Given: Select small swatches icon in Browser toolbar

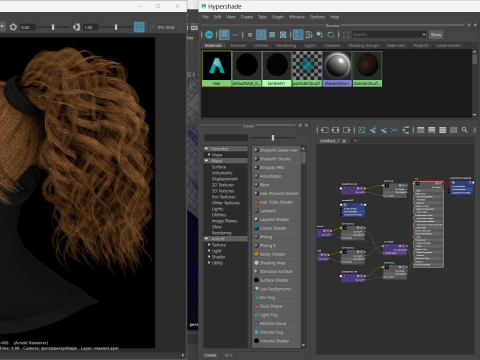Looking at the screenshot, I should [x=250, y=34].
